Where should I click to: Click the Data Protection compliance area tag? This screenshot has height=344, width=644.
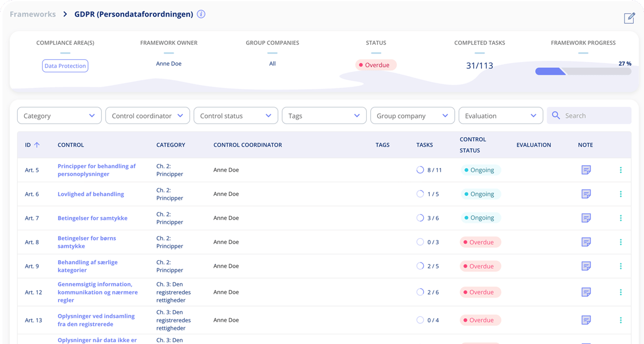coord(66,65)
